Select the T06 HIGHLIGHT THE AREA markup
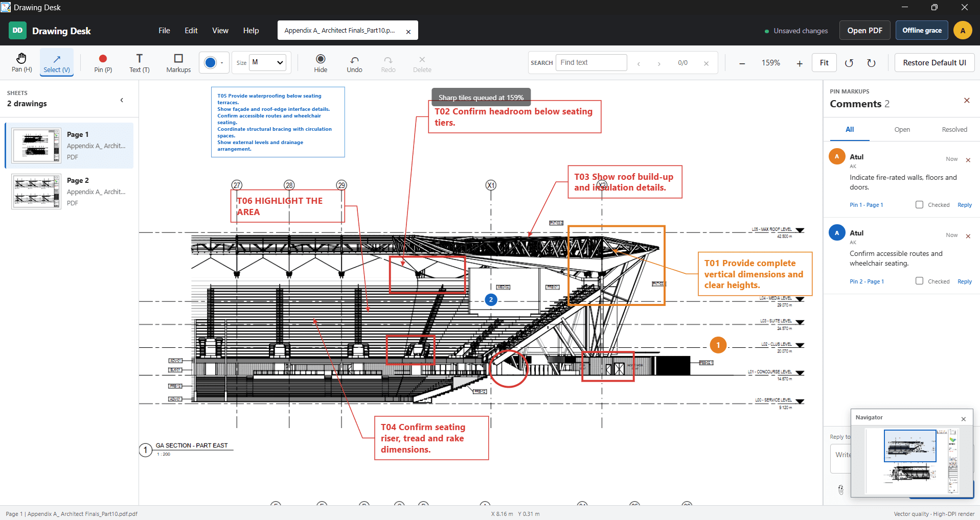The width and height of the screenshot is (980, 520). [x=287, y=206]
